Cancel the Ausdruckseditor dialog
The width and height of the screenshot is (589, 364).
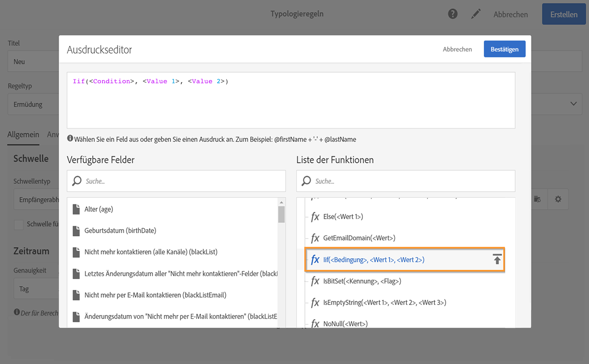pos(457,49)
